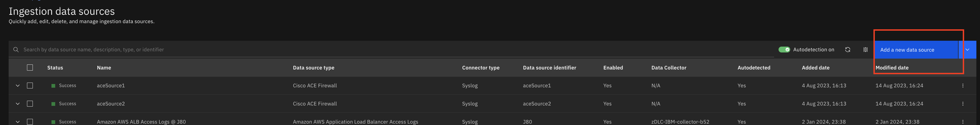
Task: Sort by the Added date column header
Action: point(815,68)
